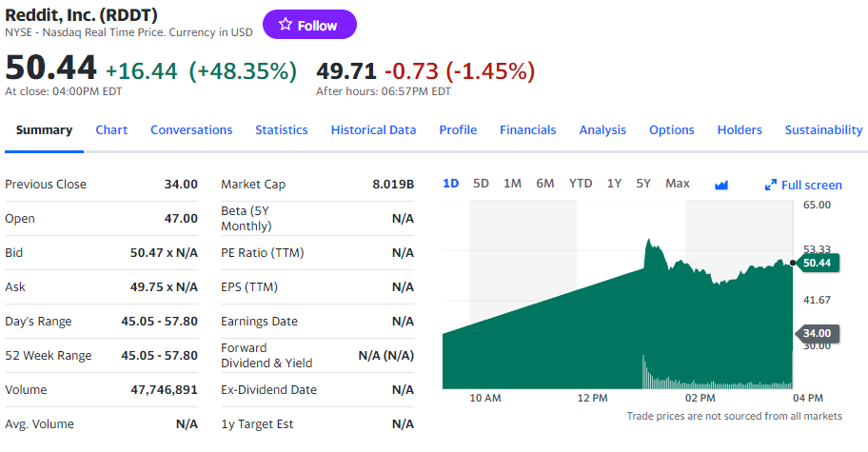Set chart range to 1M
The image size is (868, 452).
tap(512, 183)
